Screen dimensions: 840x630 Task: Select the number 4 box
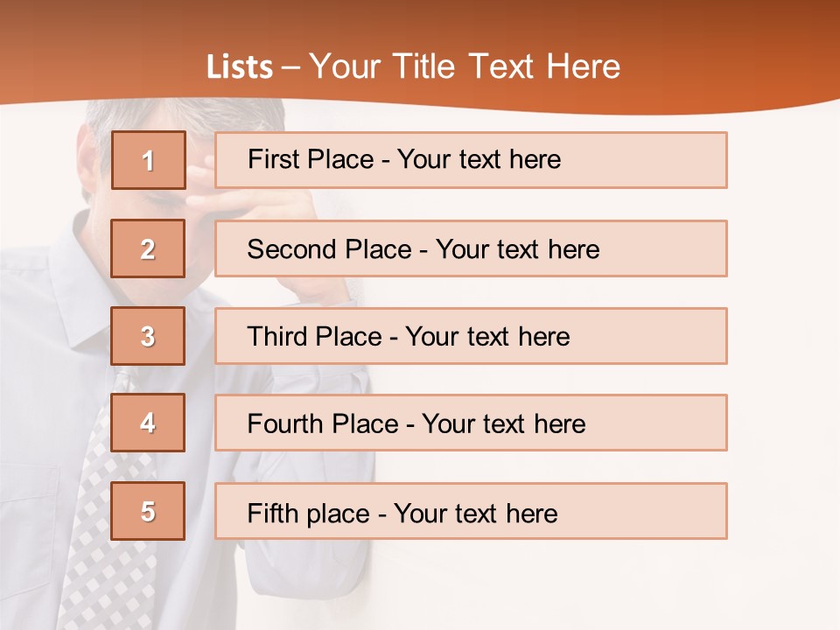(148, 423)
